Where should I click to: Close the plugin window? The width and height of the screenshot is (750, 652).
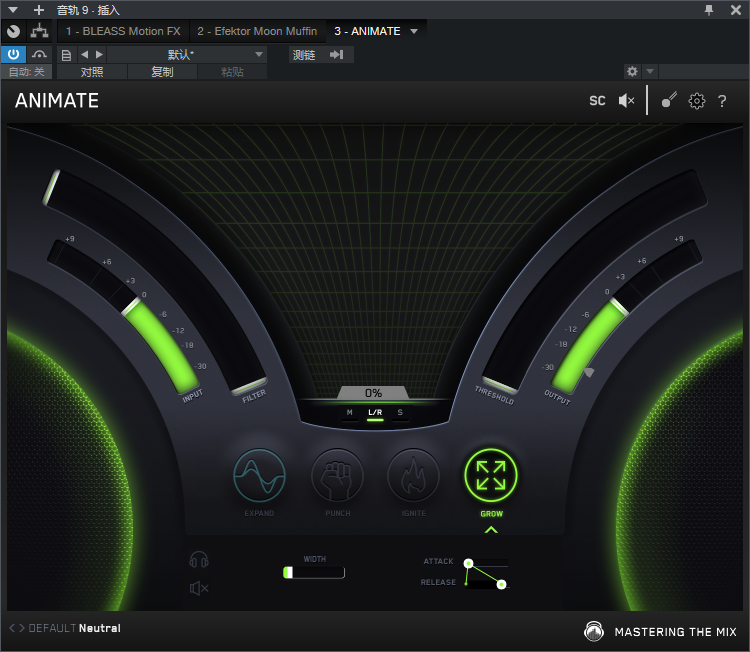coord(736,10)
